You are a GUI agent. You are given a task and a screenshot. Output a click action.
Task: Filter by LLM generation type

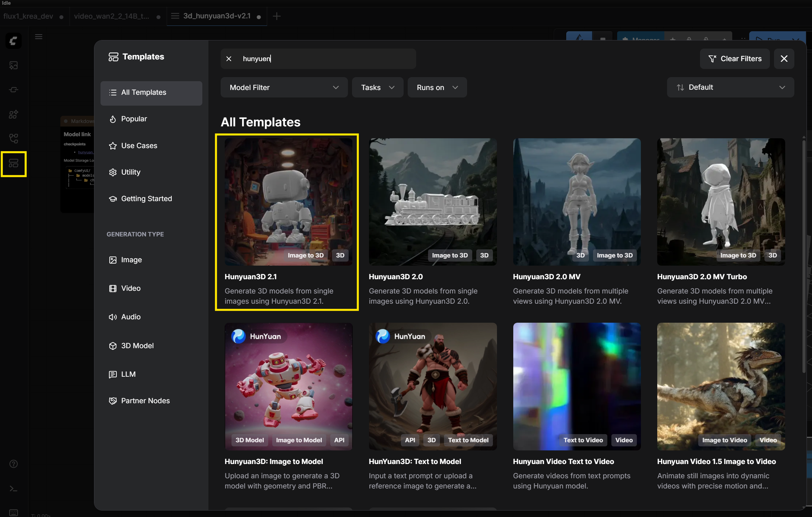[x=151, y=374]
